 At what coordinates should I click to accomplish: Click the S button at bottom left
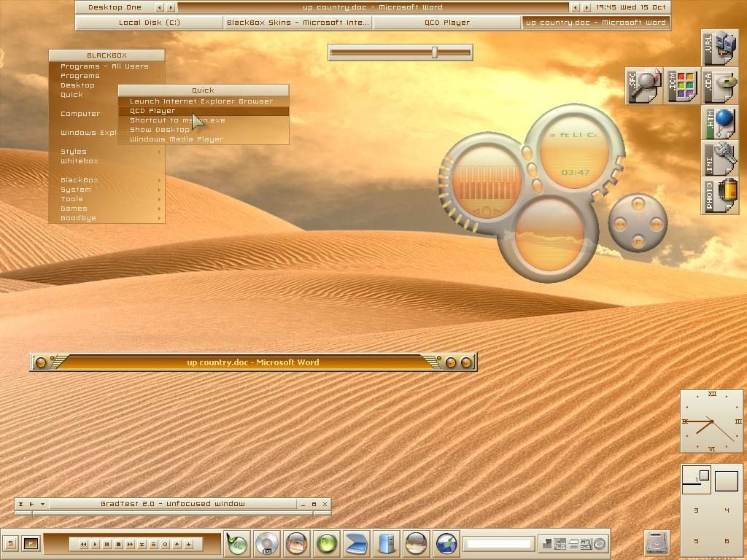(10, 543)
